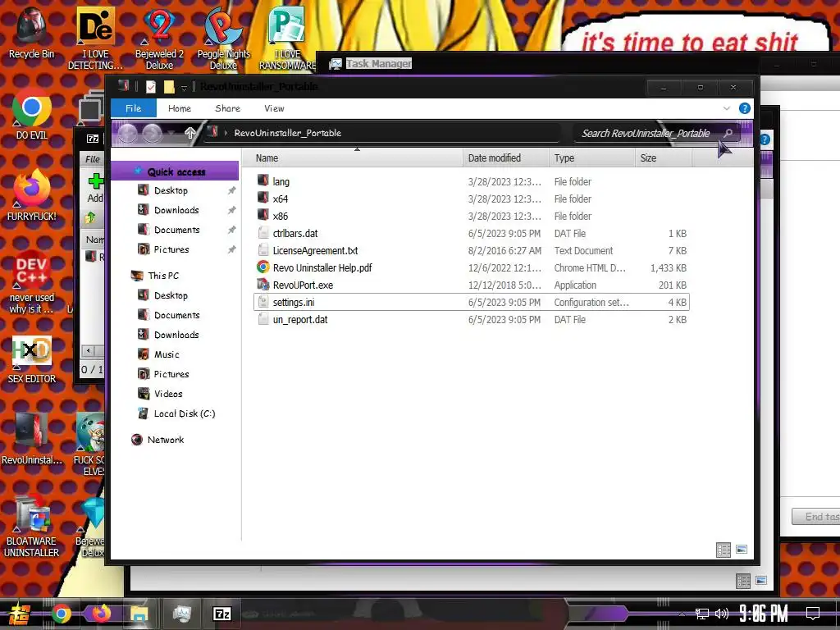The height and width of the screenshot is (630, 840).
Task: Click the clock showing 9:06 PM
Action: (763, 614)
